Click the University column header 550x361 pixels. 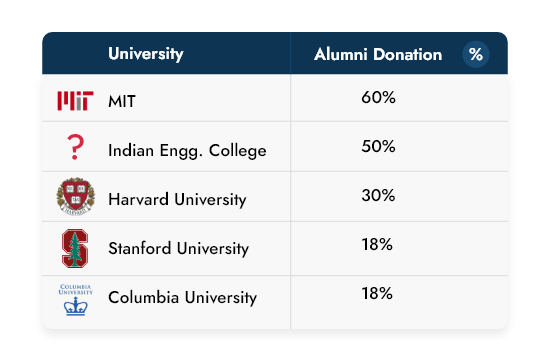tap(146, 54)
